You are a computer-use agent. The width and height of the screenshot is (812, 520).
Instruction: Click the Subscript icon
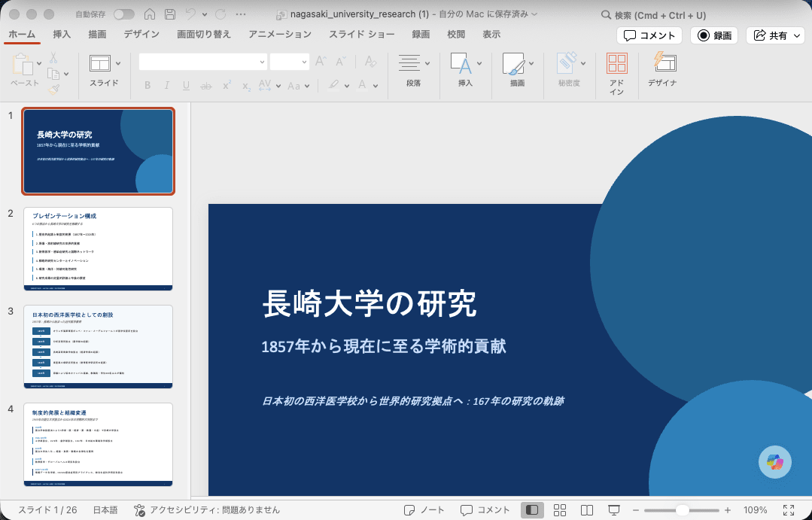[x=247, y=86]
